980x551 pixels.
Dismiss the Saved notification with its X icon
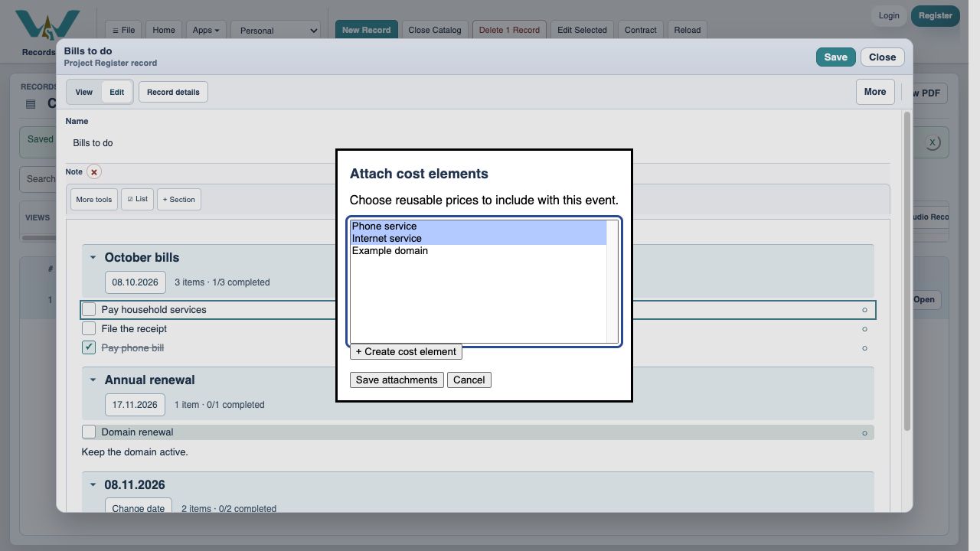point(932,142)
